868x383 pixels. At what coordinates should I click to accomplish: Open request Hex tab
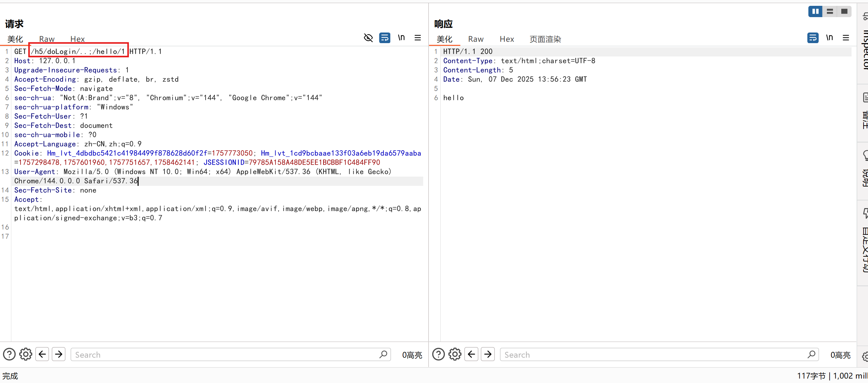77,39
